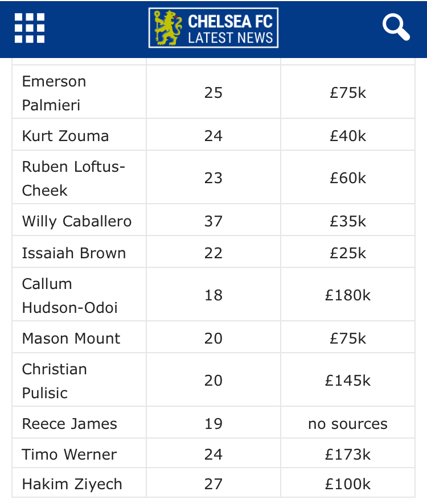Select the Emerson Palmieri name cell
The image size is (427, 504).
[x=54, y=93]
